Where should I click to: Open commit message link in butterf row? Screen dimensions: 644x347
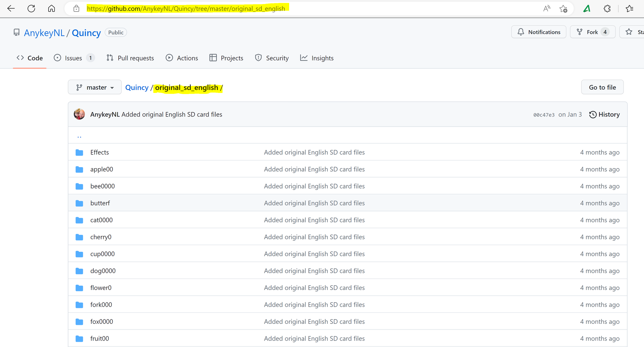point(314,203)
